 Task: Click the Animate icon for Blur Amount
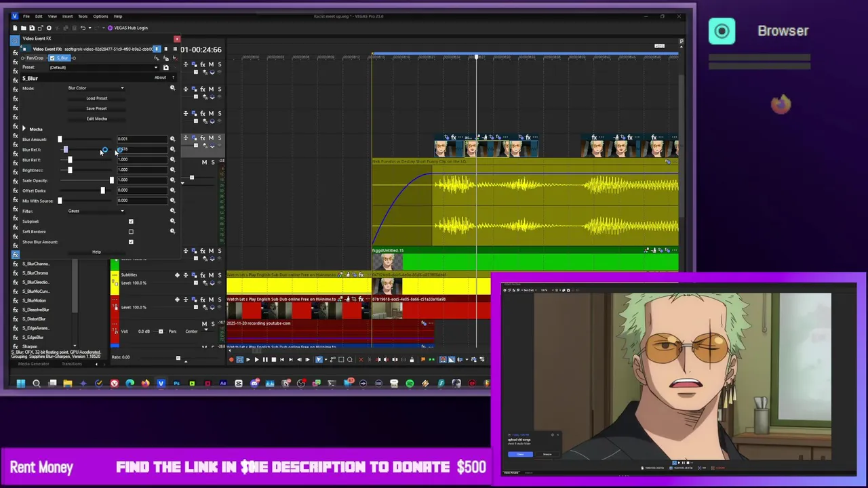(x=172, y=139)
